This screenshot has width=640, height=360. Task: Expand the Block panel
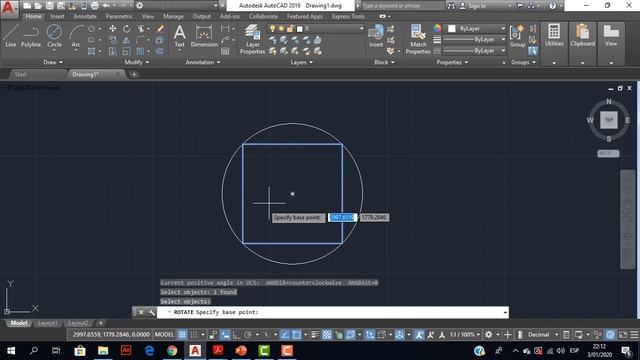pyautogui.click(x=384, y=62)
